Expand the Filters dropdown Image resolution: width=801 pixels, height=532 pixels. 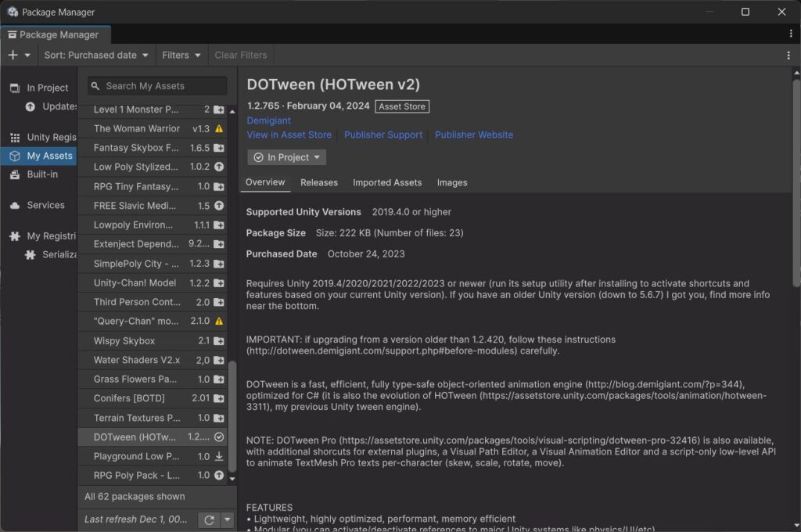[181, 56]
